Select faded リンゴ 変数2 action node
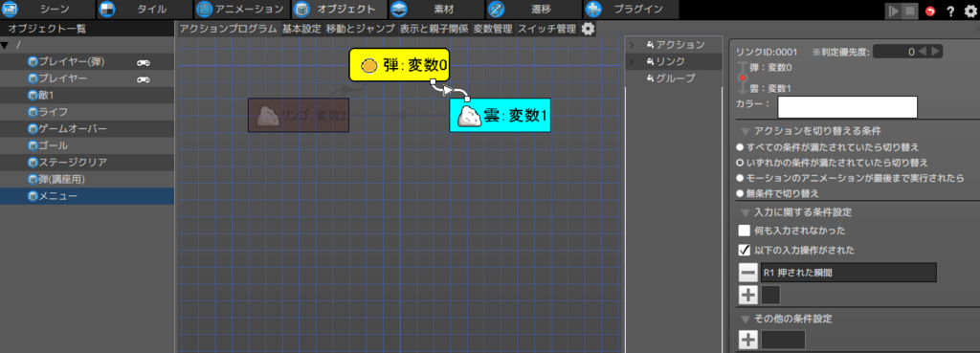This screenshot has width=980, height=353. [x=299, y=115]
